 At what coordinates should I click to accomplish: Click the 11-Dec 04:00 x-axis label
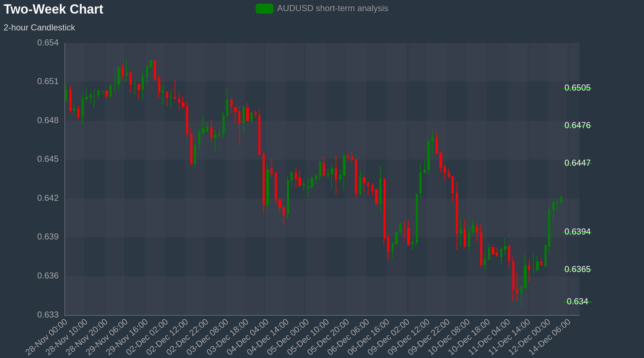pos(489,337)
